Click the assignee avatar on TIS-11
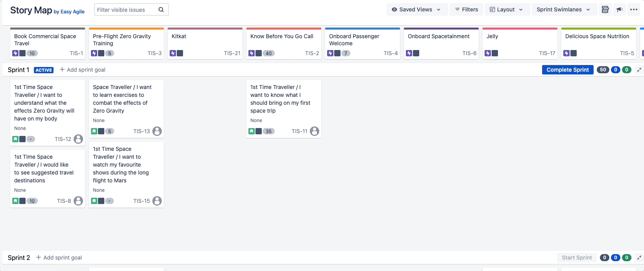Viewport: 644px width, 271px height. 315,131
